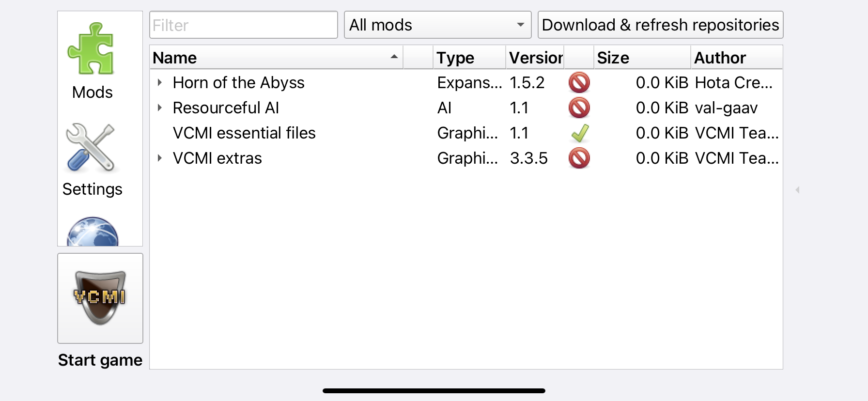Click the red disabled icon for VCMI extras
Viewport: 868px width, 401px height.
pos(579,158)
